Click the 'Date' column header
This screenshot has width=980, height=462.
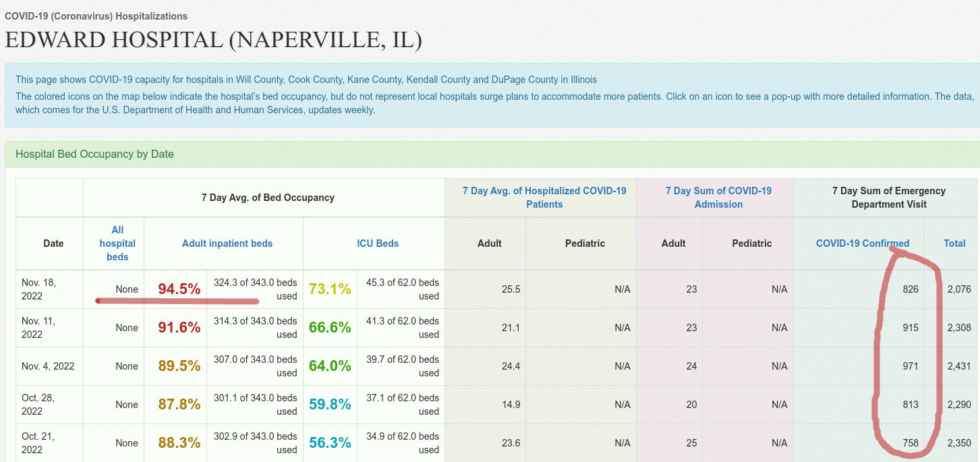coord(53,243)
